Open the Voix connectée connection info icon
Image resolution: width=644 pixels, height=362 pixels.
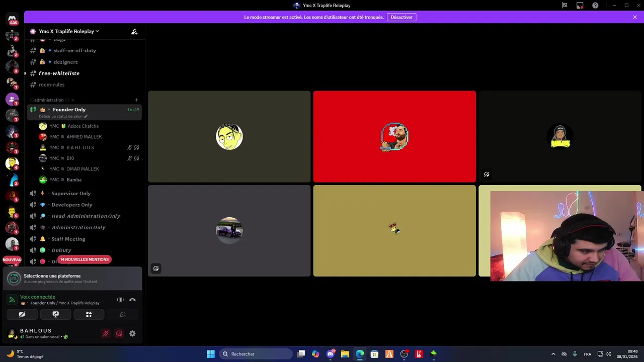(x=12, y=300)
